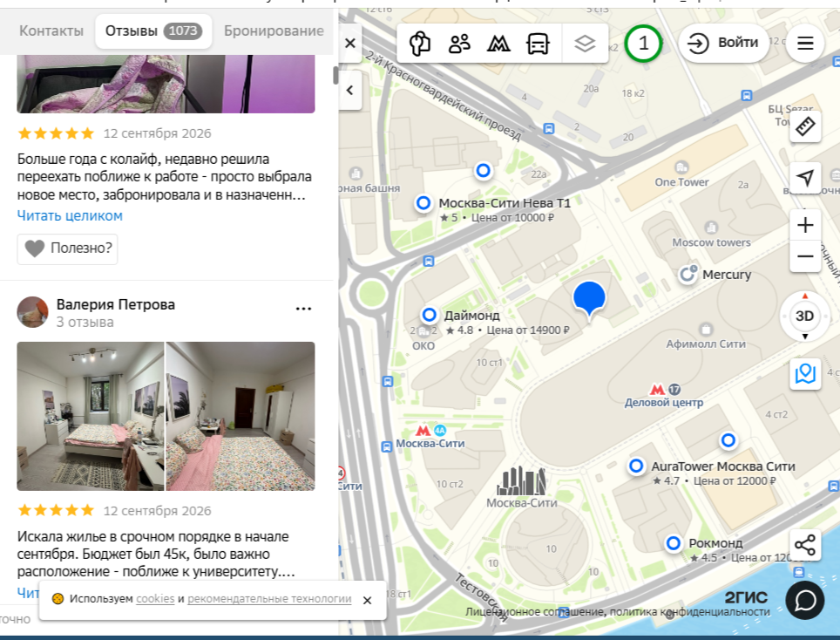Click the purple blanket photo thumbnail
Screen dimensions: 840x640
[166, 84]
